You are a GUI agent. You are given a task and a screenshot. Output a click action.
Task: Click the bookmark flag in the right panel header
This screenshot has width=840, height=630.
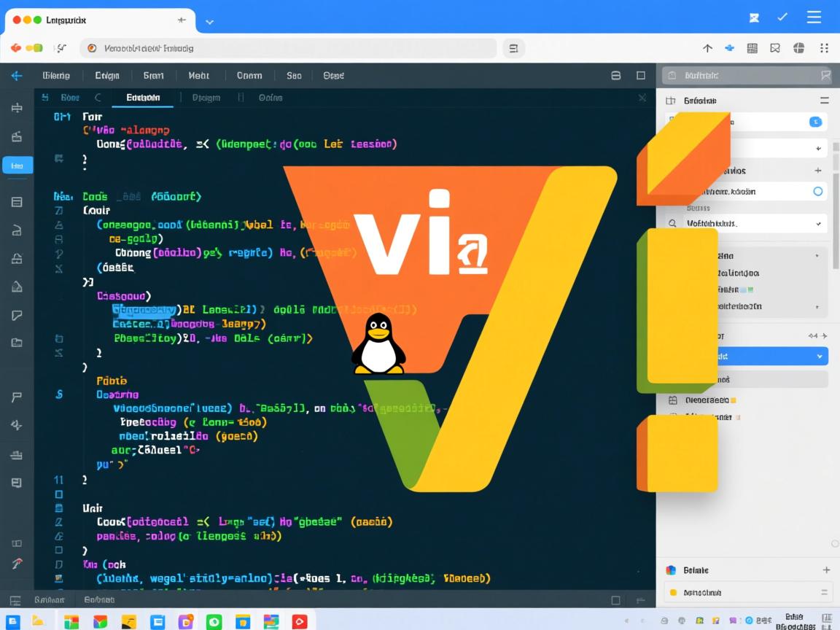[825, 75]
